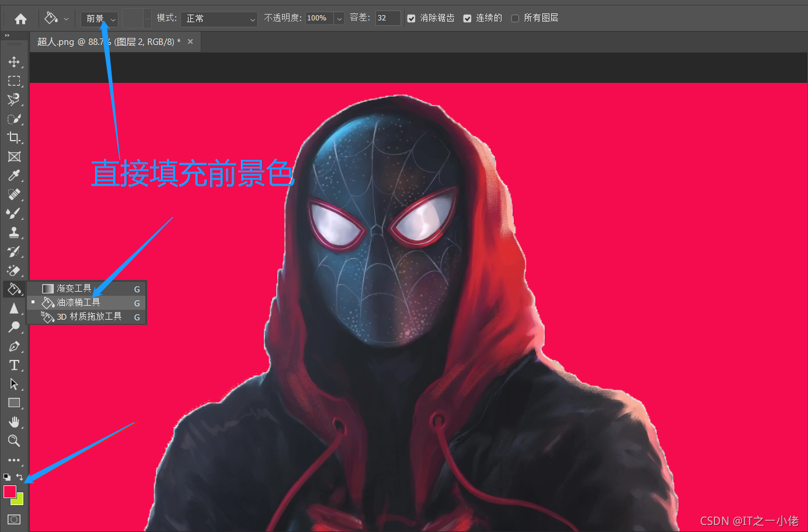The width and height of the screenshot is (808, 532).
Task: Toggle Quick Mask mode
Action: pos(14,519)
